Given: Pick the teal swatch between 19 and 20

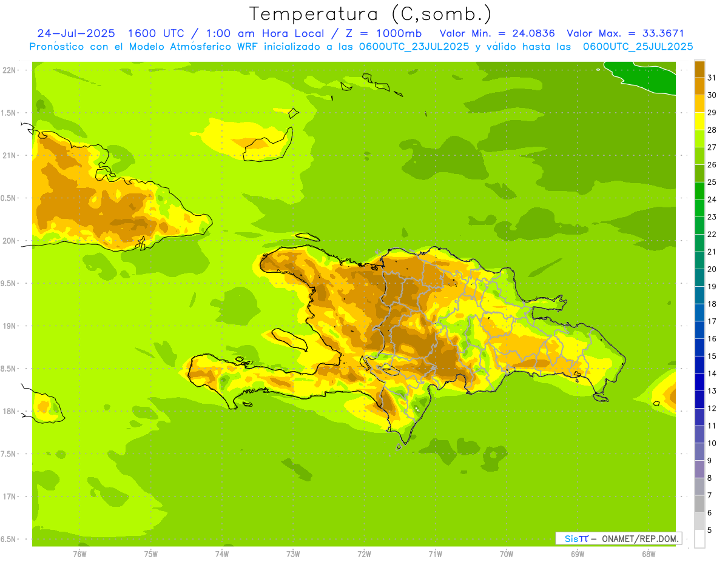Looking at the screenshot, I should tap(699, 278).
